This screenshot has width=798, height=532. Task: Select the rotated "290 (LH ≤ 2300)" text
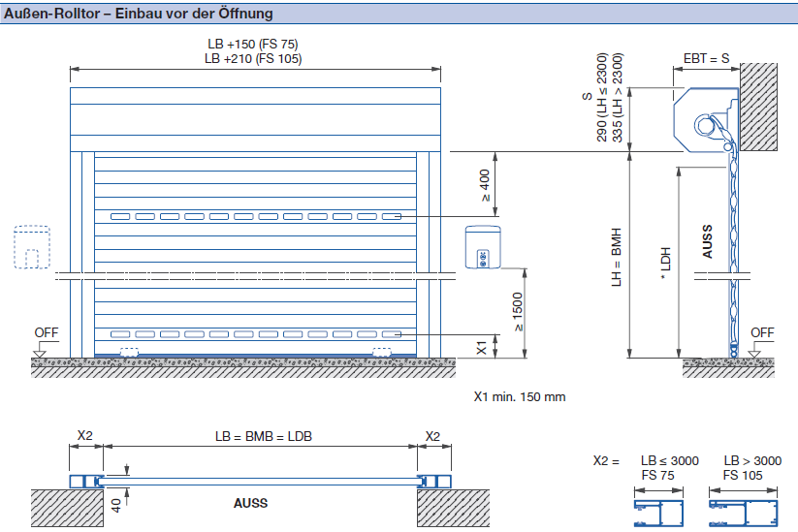point(602,97)
